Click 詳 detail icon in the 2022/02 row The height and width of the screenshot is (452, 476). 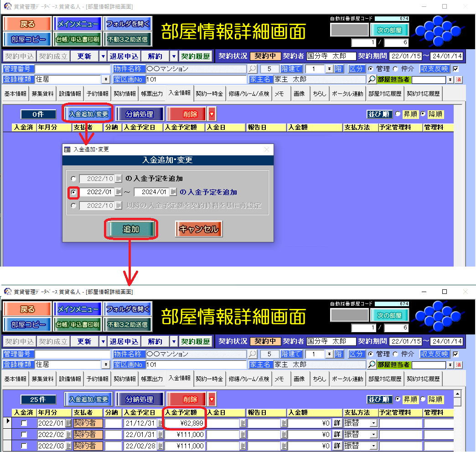pyautogui.click(x=337, y=434)
